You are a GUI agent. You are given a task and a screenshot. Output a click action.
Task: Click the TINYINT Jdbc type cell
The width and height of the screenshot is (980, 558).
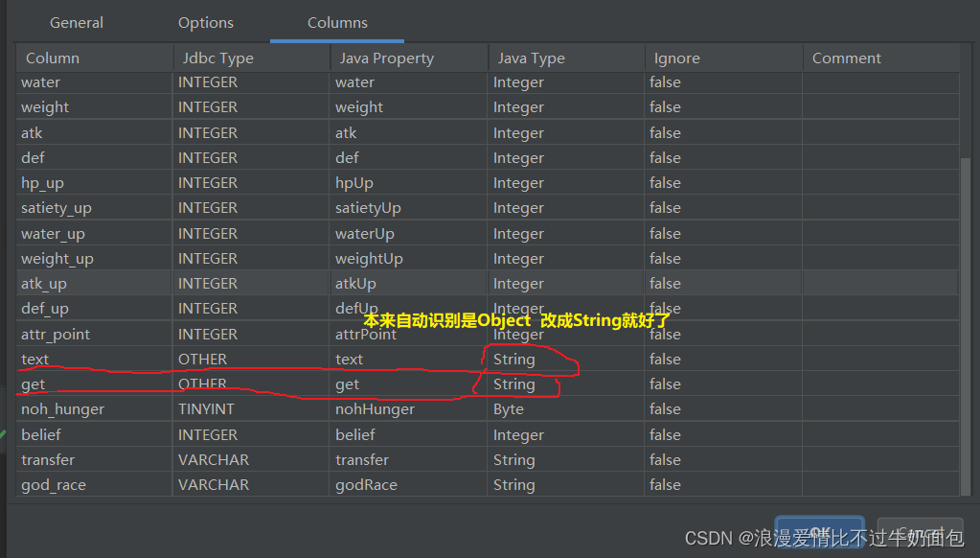[251, 409]
